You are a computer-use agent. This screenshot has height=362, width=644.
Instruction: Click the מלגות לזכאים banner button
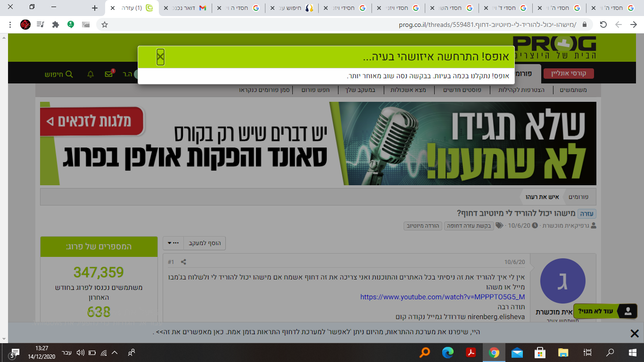coord(92,122)
